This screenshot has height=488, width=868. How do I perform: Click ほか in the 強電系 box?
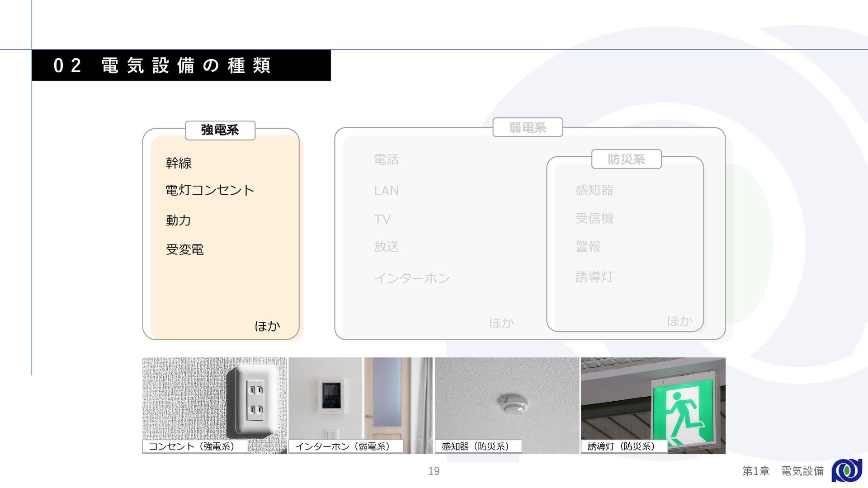pos(267,326)
